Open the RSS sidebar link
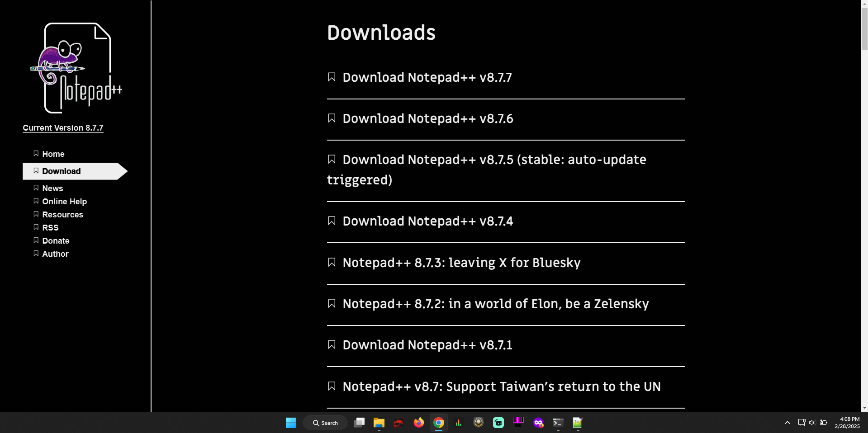Screen dimensions: 868x433 [x=50, y=228]
